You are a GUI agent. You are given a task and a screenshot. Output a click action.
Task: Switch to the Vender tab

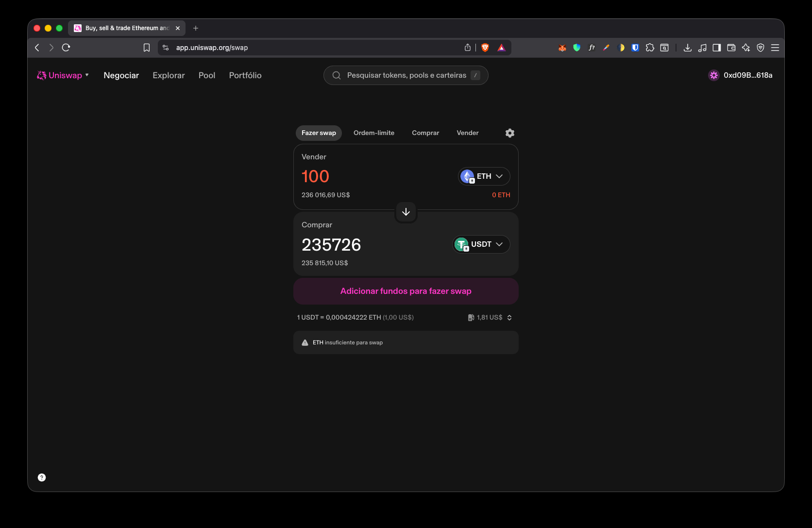[x=468, y=133]
